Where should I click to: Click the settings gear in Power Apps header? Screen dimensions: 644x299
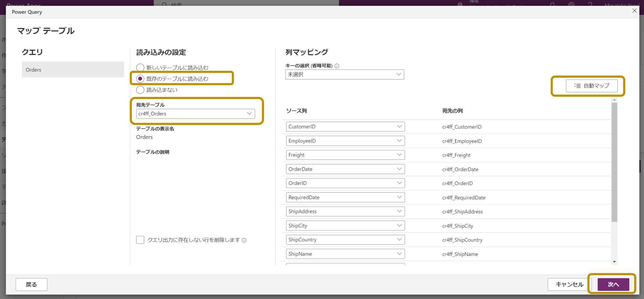coord(571,4)
